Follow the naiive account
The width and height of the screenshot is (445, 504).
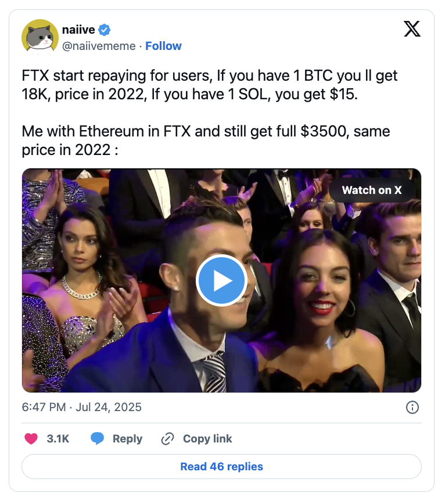click(163, 46)
